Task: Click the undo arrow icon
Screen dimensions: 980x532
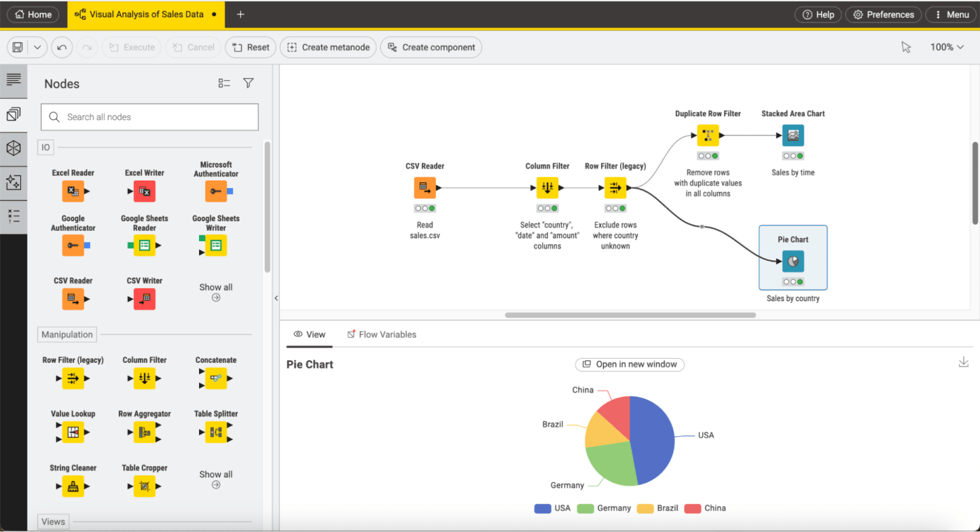Action: [x=62, y=47]
